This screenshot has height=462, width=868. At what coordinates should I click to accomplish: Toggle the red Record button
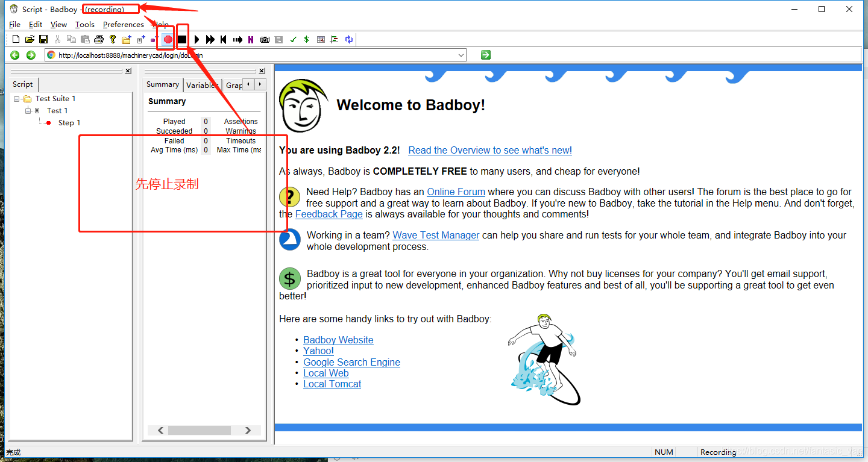(x=168, y=39)
